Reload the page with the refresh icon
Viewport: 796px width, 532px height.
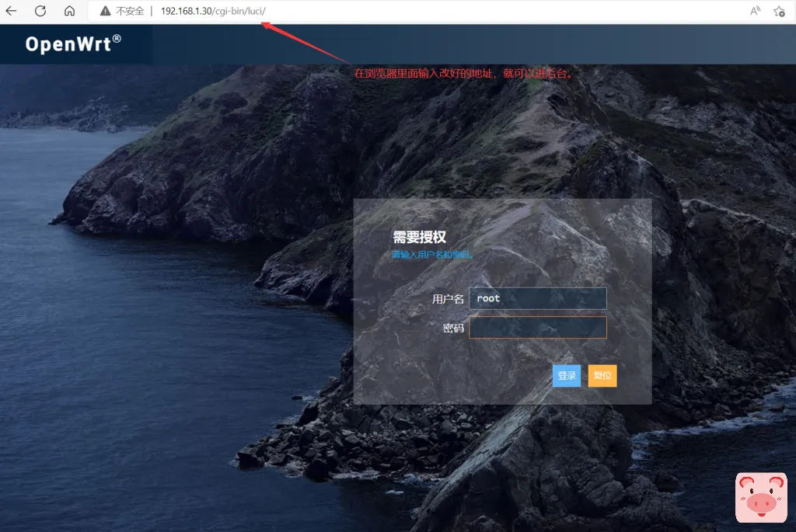(x=40, y=11)
